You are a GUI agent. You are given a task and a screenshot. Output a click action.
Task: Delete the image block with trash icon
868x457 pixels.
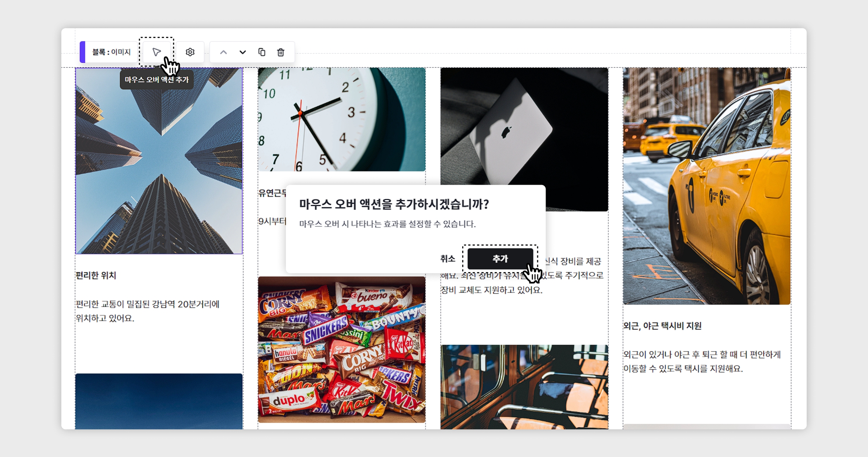tap(281, 52)
